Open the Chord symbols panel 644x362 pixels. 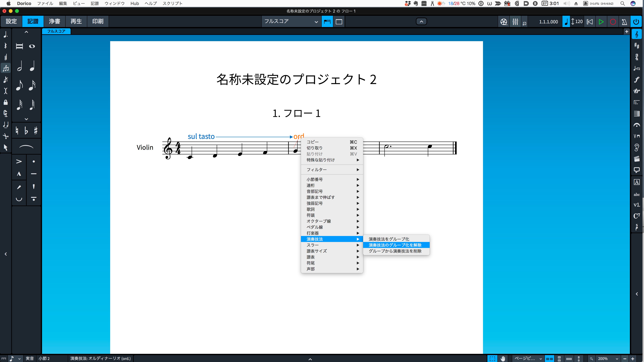tap(636, 216)
